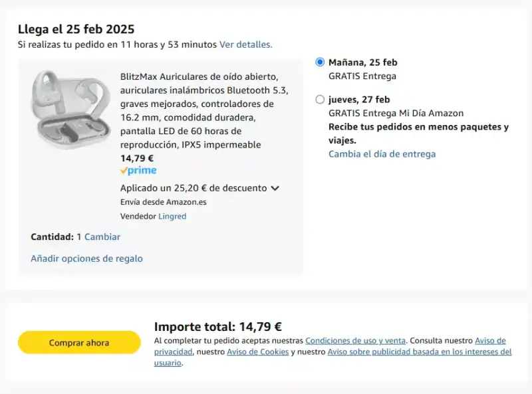Click the GRATIS Entrega Mi Día Amazon label
This screenshot has width=532, height=394.
click(x=396, y=113)
